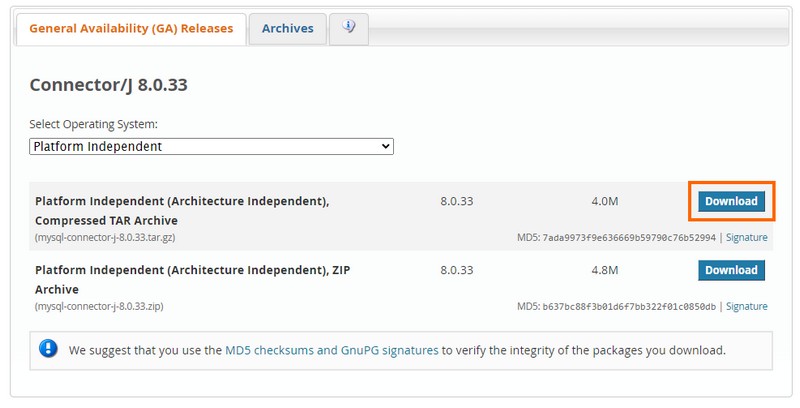Viewport: 800px width, 408px height.
Task: Click version 8.0.33 in TAR Archive row
Action: click(457, 201)
